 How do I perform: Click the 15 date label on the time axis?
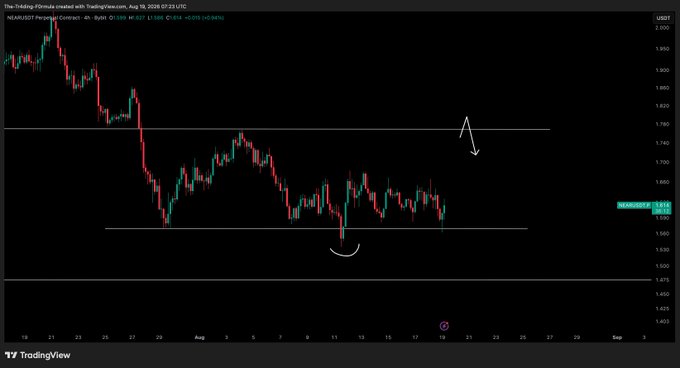[388, 337]
